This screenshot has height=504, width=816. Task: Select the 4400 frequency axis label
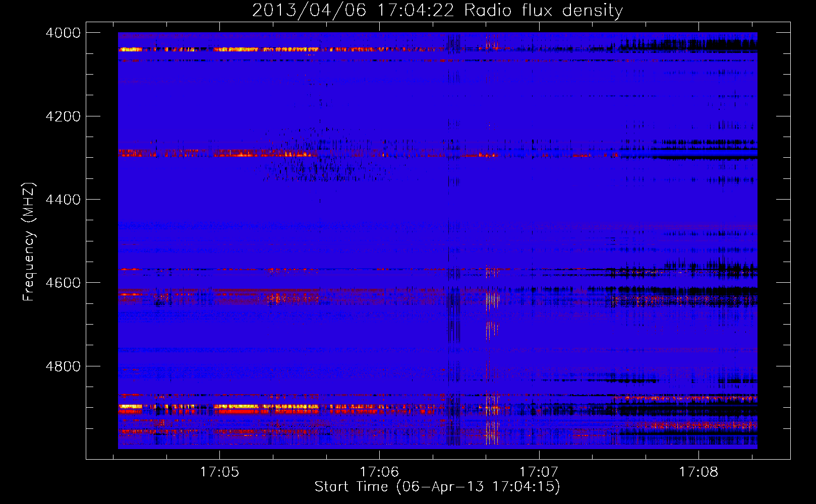(63, 200)
